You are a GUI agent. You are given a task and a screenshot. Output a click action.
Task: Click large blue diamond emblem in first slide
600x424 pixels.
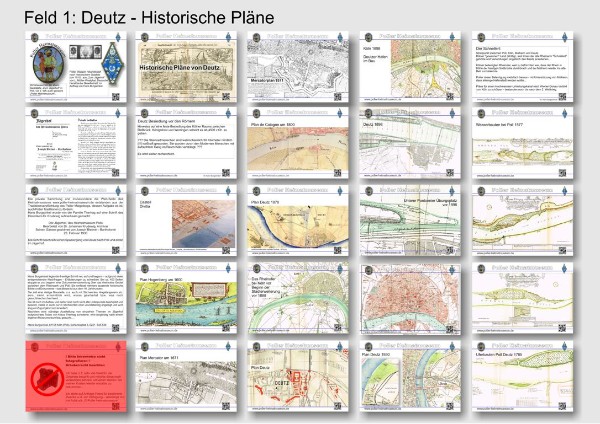click(x=112, y=64)
